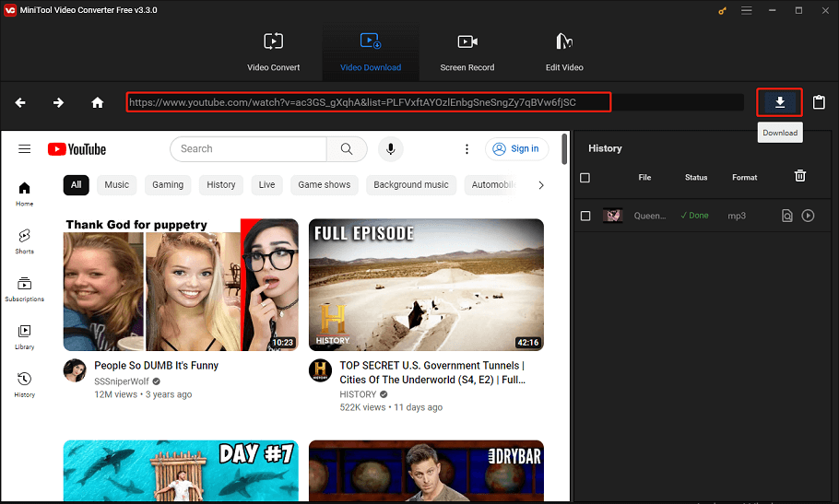Click the Sign in button
839x504 pixels.
pos(516,148)
